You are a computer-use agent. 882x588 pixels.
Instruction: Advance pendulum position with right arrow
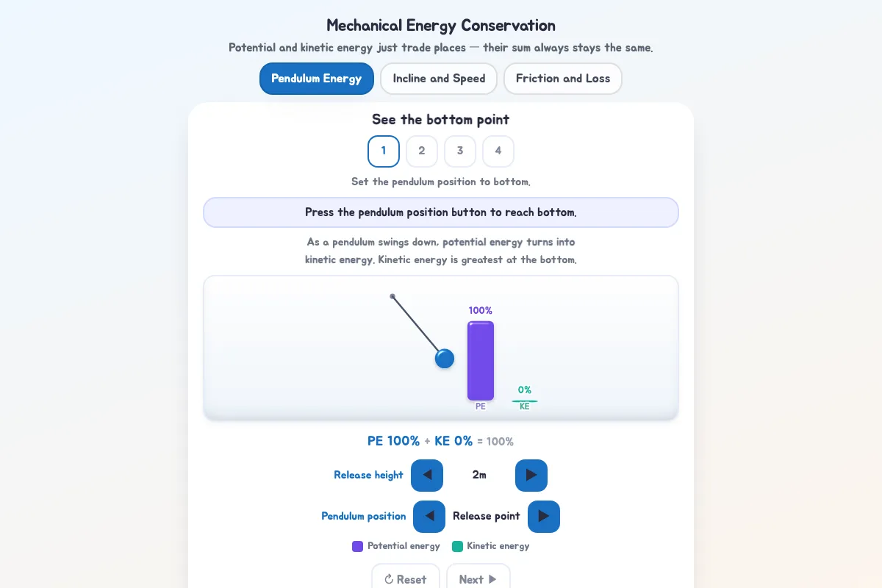(544, 517)
